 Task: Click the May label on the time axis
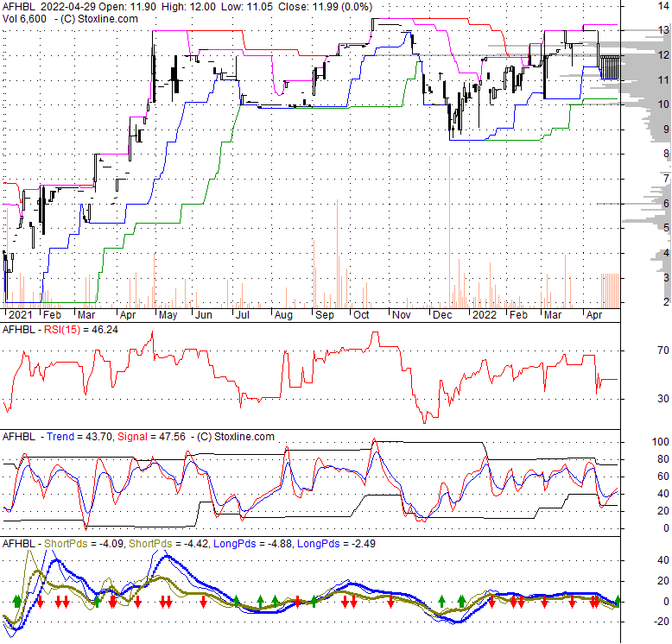[168, 315]
